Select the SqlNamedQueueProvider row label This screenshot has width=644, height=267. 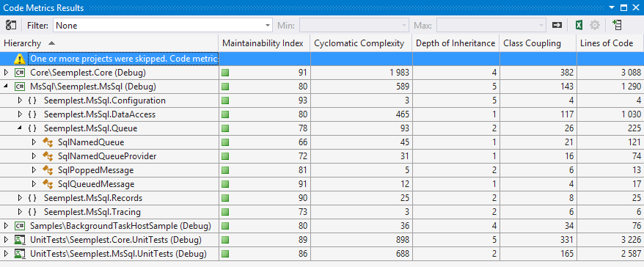click(107, 156)
